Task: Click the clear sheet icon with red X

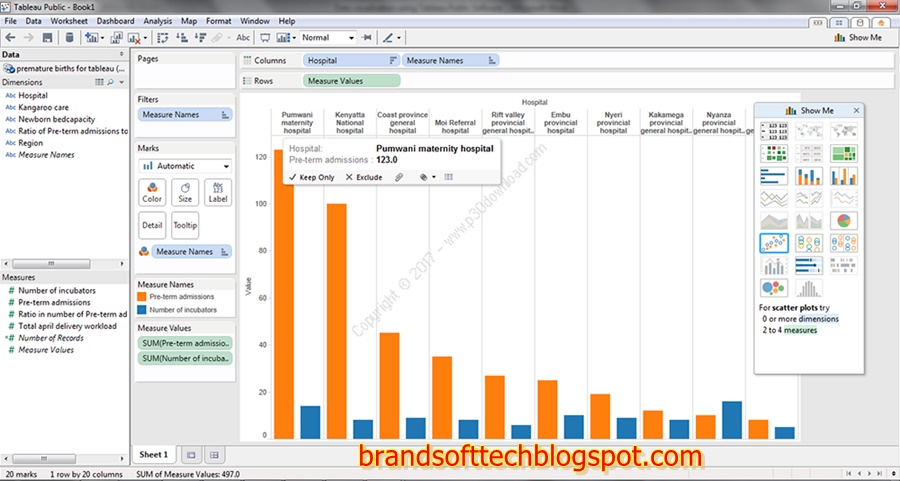Action: click(x=134, y=38)
